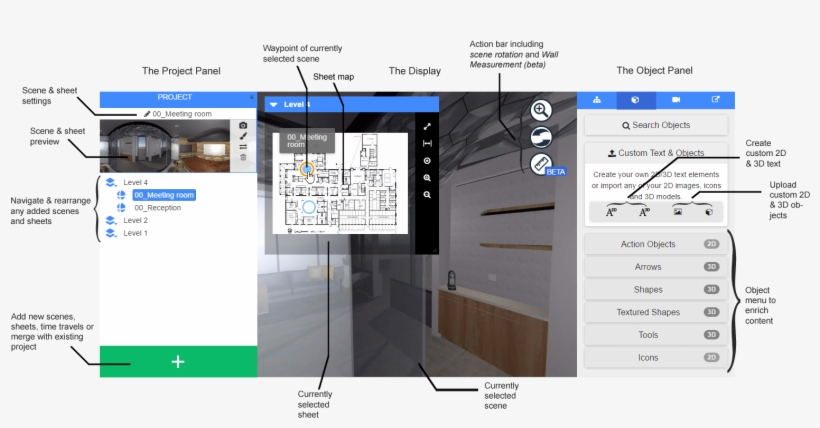Click the scene preview panorama thumbnail
820x428 pixels.
165,146
